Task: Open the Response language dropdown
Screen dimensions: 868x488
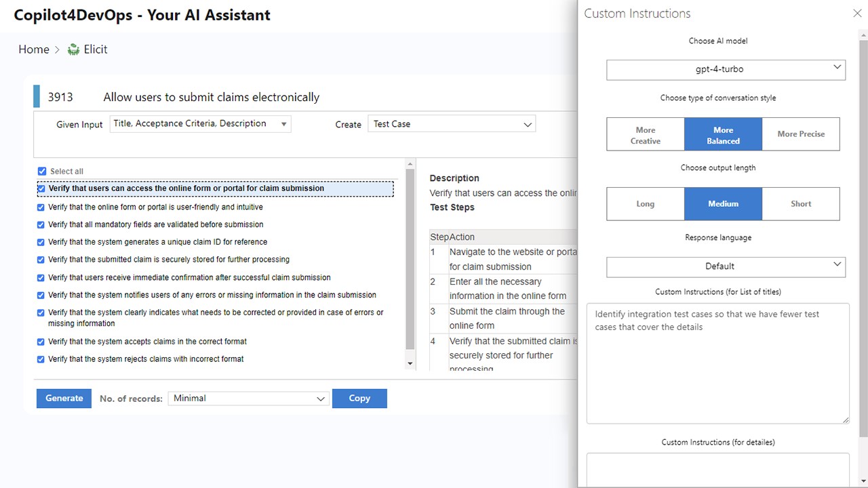Action: coord(726,266)
